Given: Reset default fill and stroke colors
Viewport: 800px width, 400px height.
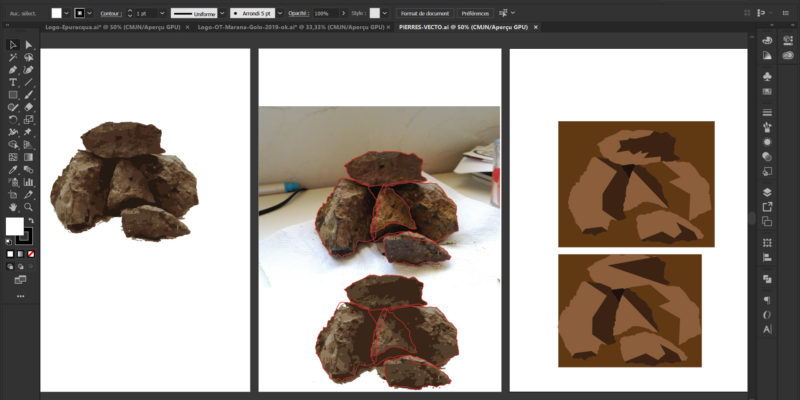Looking at the screenshot, I should [10, 241].
